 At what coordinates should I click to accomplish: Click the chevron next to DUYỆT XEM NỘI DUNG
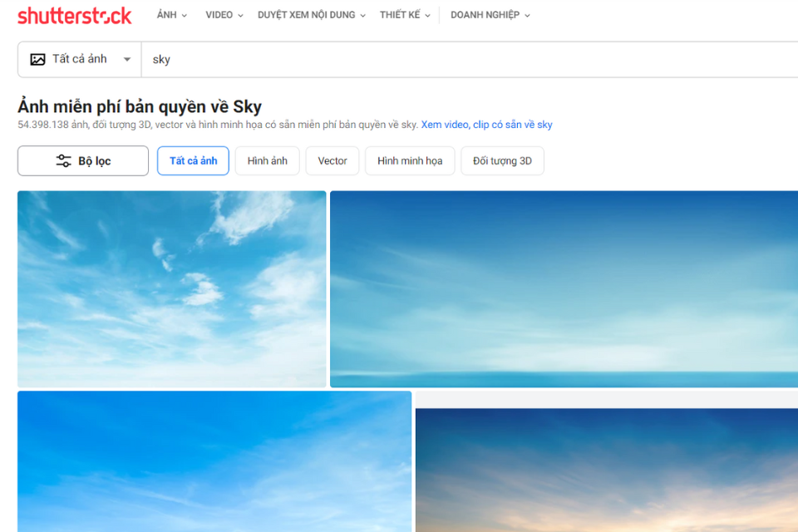(x=363, y=16)
